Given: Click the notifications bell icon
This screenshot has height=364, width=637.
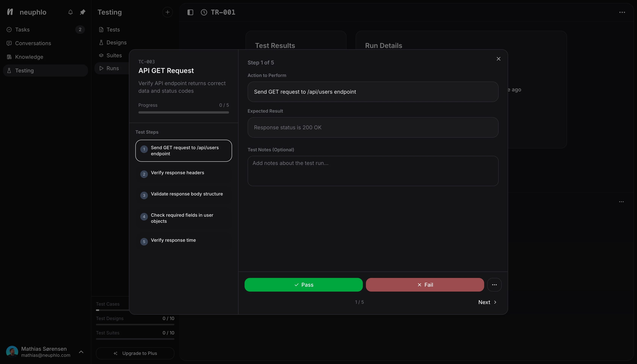Looking at the screenshot, I should 71,12.
